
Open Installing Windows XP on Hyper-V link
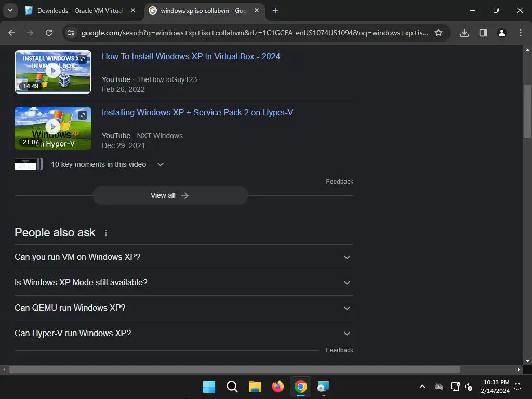coord(197,112)
